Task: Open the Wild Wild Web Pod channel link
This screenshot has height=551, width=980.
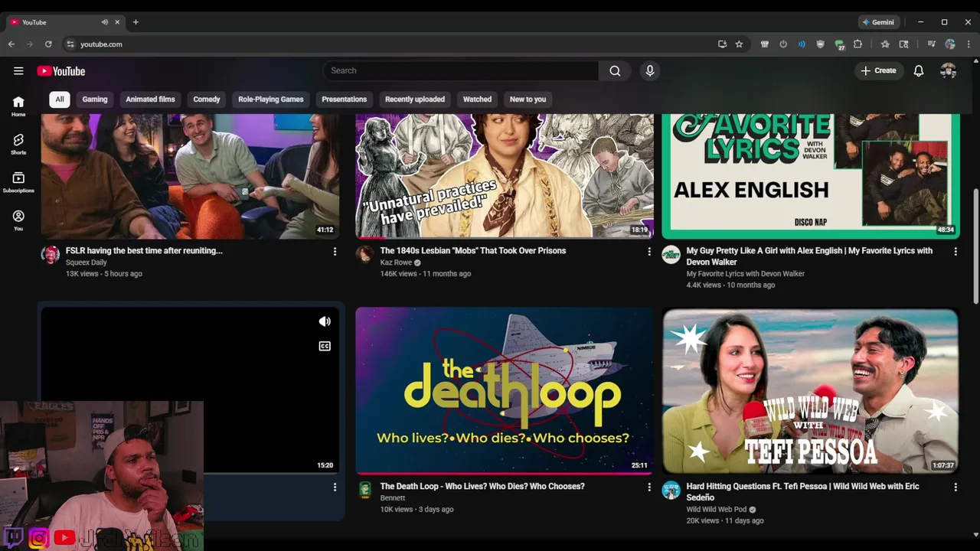Action: point(717,510)
